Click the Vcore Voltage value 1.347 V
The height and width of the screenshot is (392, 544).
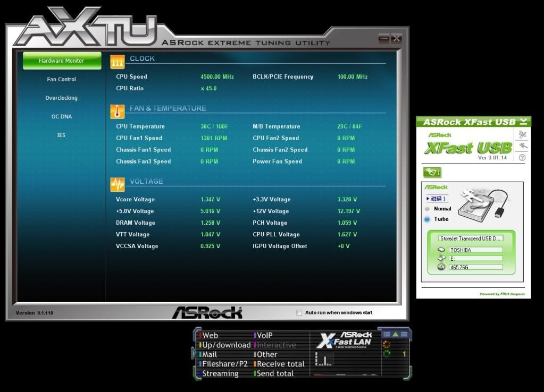pyautogui.click(x=210, y=200)
